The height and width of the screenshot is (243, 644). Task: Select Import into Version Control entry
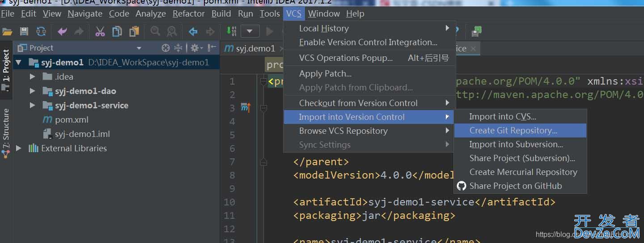[x=369, y=117]
